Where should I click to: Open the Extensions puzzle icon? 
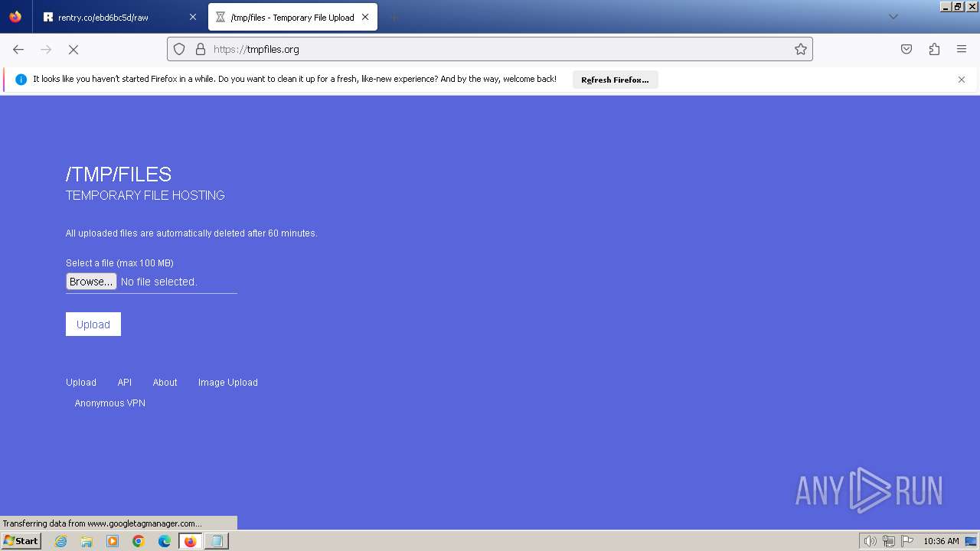tap(934, 49)
